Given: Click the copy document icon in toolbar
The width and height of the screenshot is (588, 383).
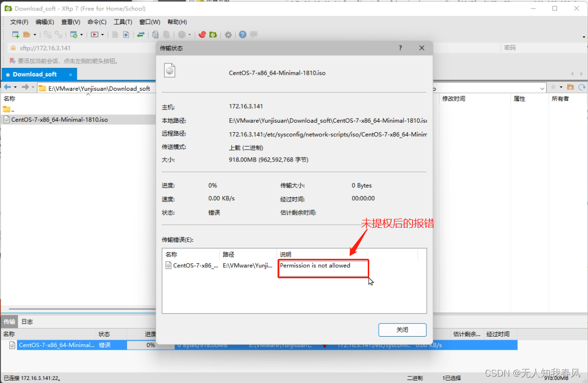Looking at the screenshot, I should click(156, 34).
